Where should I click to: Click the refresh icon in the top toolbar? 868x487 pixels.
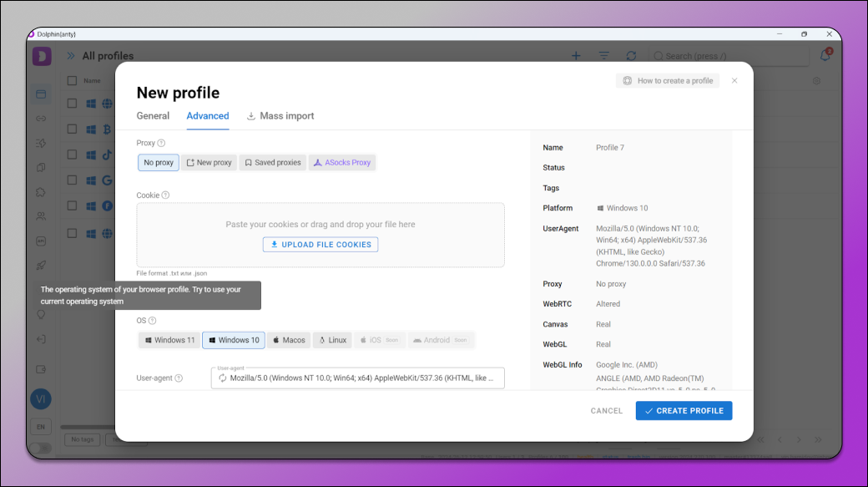[x=631, y=56]
